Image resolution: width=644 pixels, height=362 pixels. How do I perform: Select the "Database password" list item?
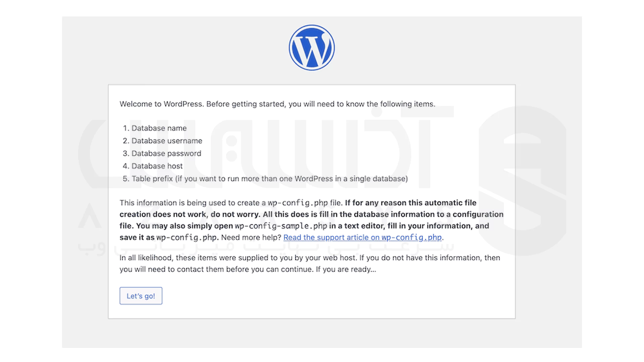(166, 153)
